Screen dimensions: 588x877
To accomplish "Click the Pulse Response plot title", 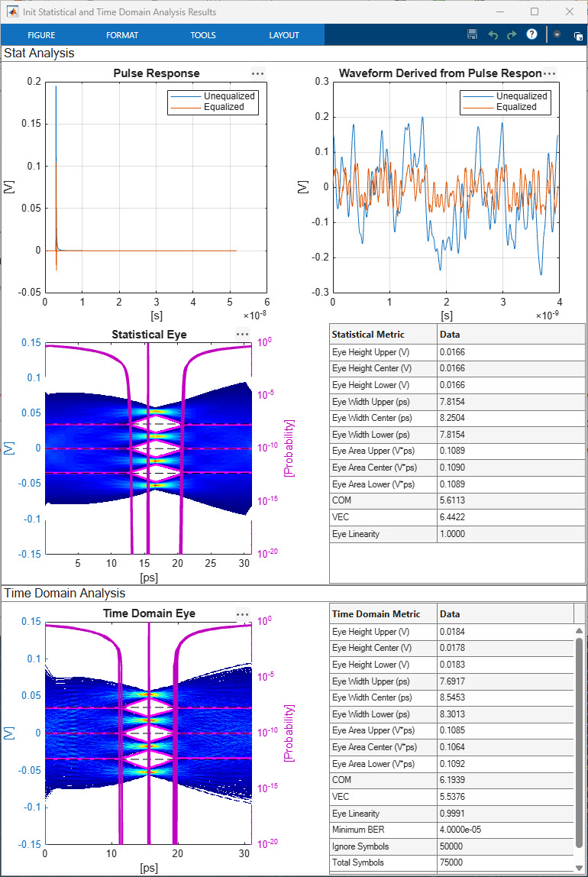I will [x=157, y=73].
